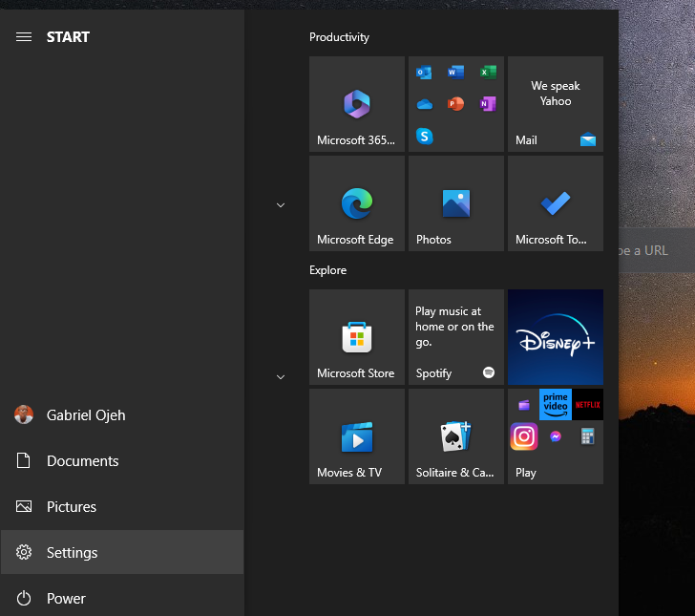Open the Play folder tile label
Viewport: 695px width, 616px height.
526,473
